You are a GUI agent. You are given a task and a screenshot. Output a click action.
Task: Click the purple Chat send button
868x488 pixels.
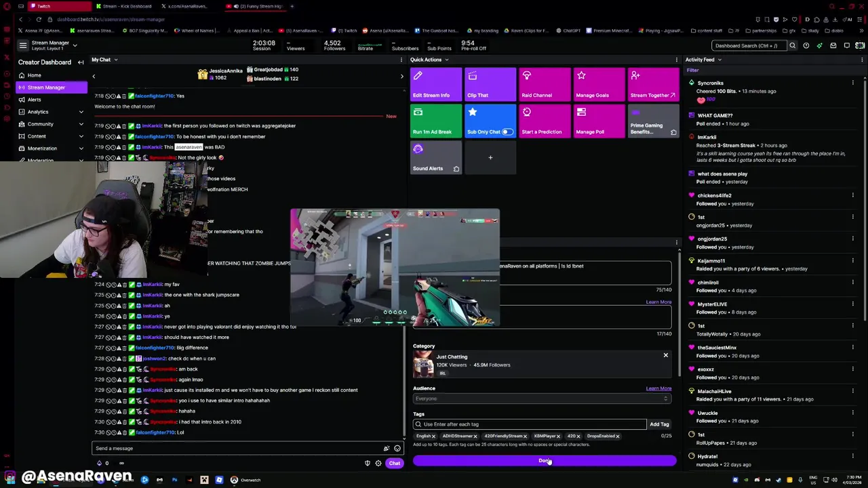[x=395, y=463]
